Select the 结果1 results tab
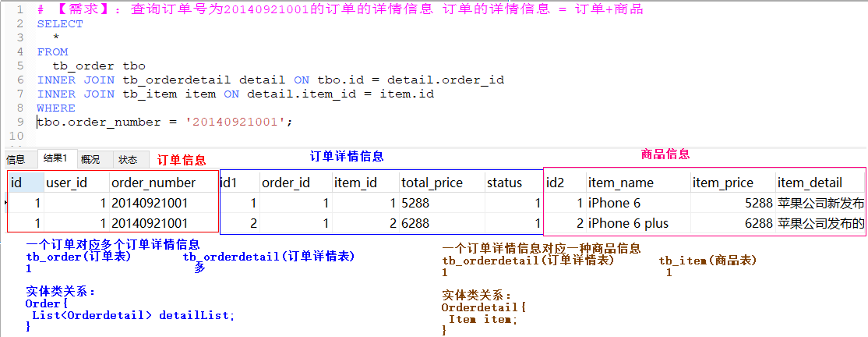The image size is (868, 337). click(55, 158)
